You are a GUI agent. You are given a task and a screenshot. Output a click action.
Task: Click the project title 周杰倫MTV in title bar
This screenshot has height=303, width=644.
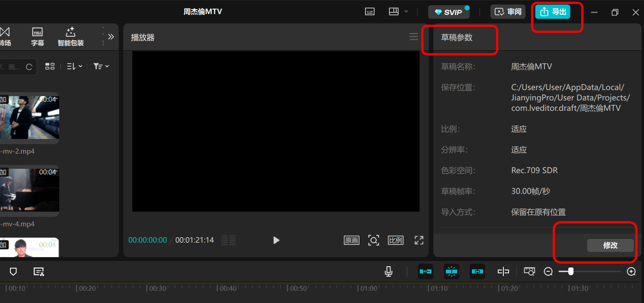203,12
